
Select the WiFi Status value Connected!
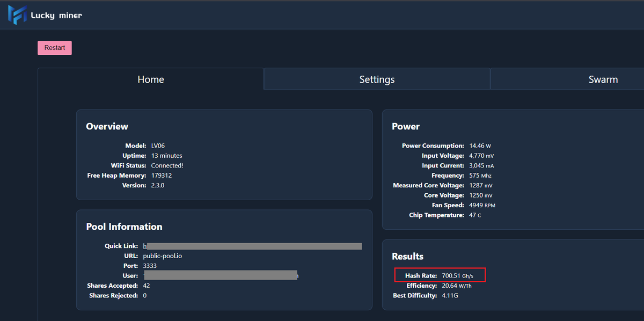[x=167, y=165]
